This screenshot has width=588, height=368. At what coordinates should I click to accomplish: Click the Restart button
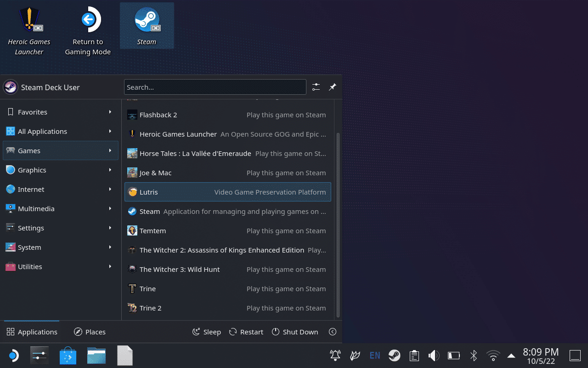(246, 332)
